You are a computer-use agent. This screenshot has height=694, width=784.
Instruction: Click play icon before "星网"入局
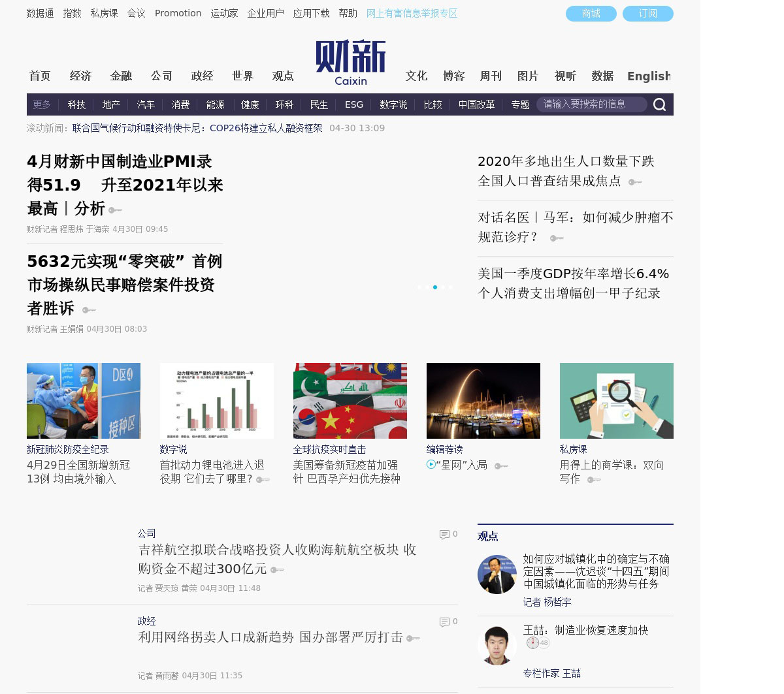point(431,465)
